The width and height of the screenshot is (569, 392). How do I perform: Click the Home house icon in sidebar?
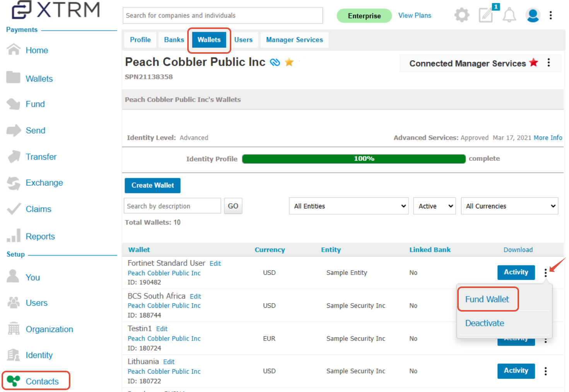pyautogui.click(x=14, y=49)
